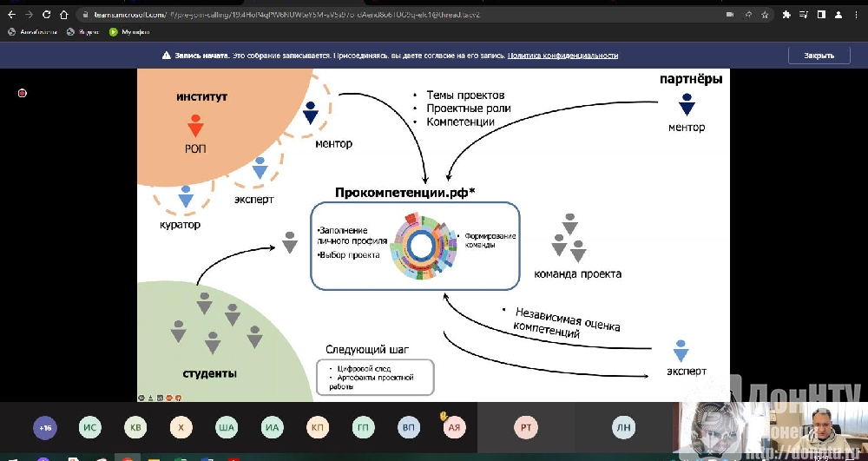Click the РОП person icon in институт circle
The height and width of the screenshot is (461, 868).
coord(195,126)
